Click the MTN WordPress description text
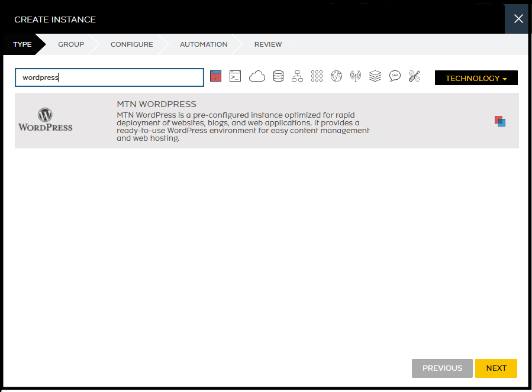This screenshot has width=532, height=392. [243, 127]
